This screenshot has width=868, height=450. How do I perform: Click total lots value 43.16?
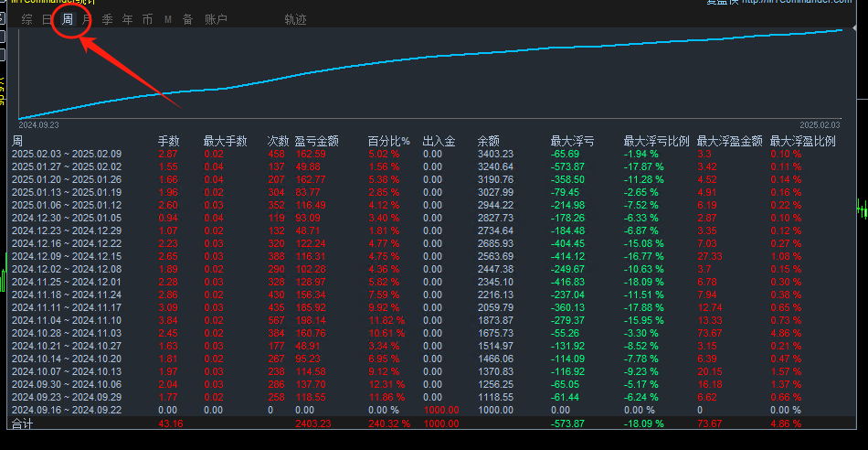[171, 423]
